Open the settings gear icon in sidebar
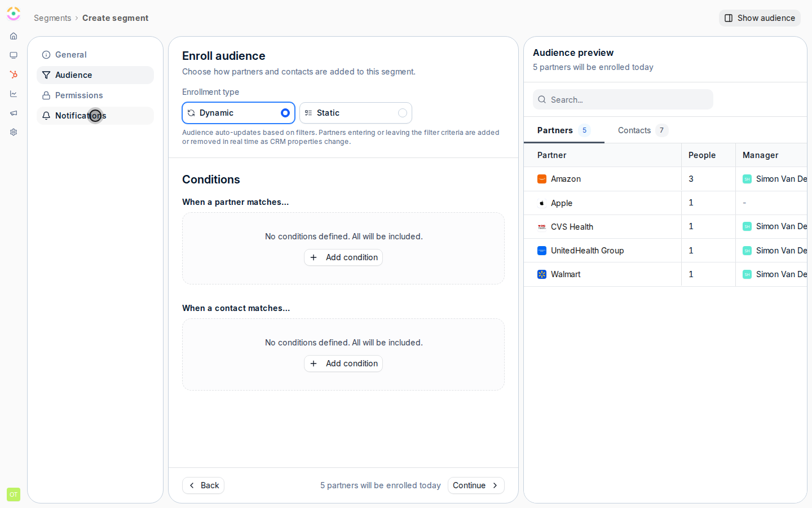Image resolution: width=812 pixels, height=508 pixels. pyautogui.click(x=14, y=132)
